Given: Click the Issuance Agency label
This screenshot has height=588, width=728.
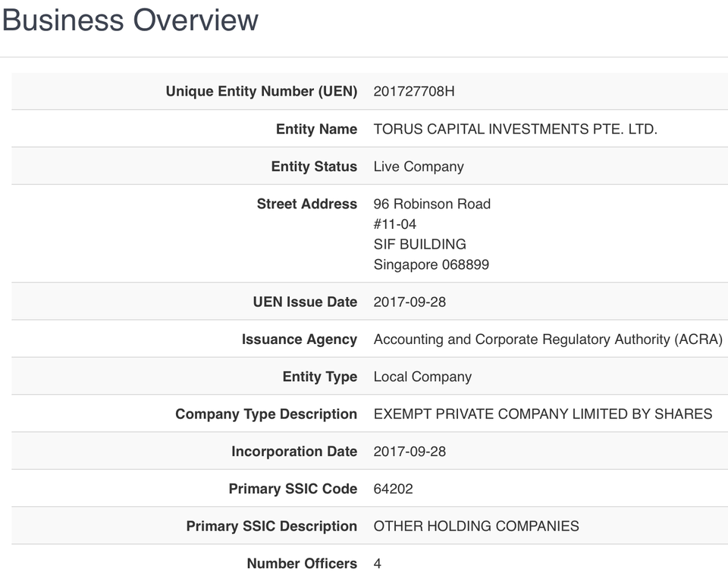Looking at the screenshot, I should pos(300,339).
